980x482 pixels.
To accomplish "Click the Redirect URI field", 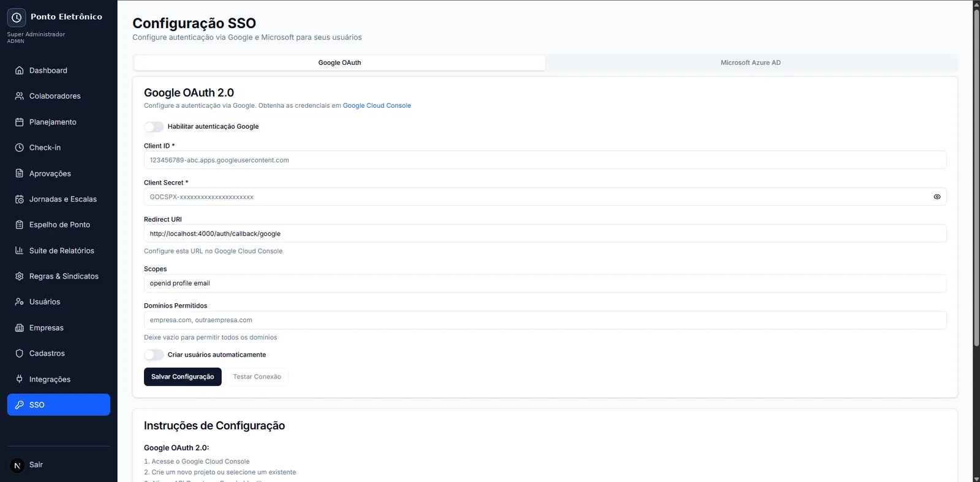I will coord(545,233).
